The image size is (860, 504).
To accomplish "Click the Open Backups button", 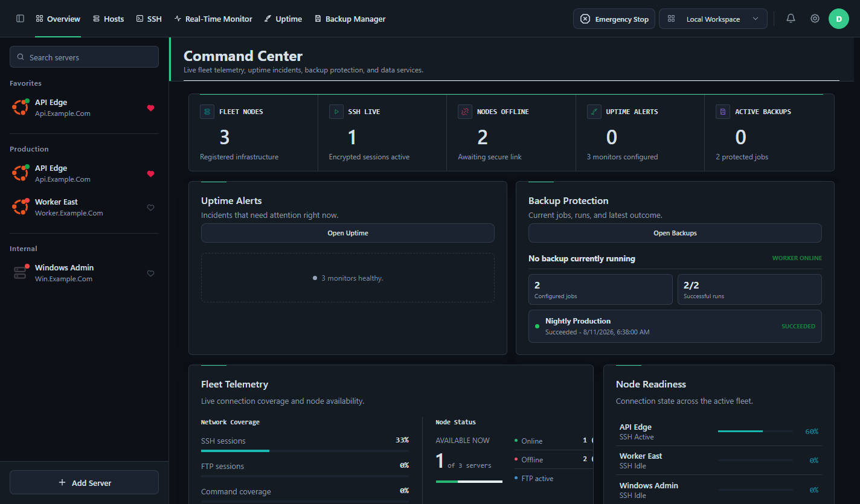I will point(675,233).
